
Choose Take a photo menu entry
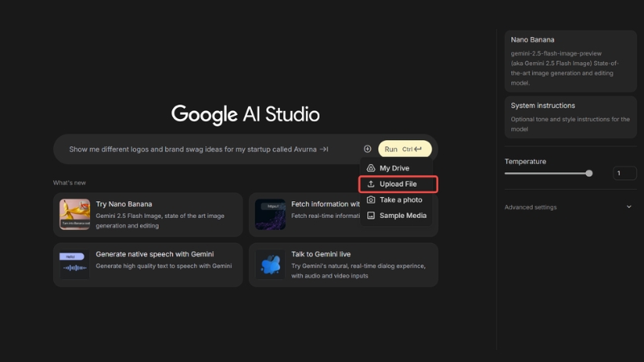(x=396, y=200)
